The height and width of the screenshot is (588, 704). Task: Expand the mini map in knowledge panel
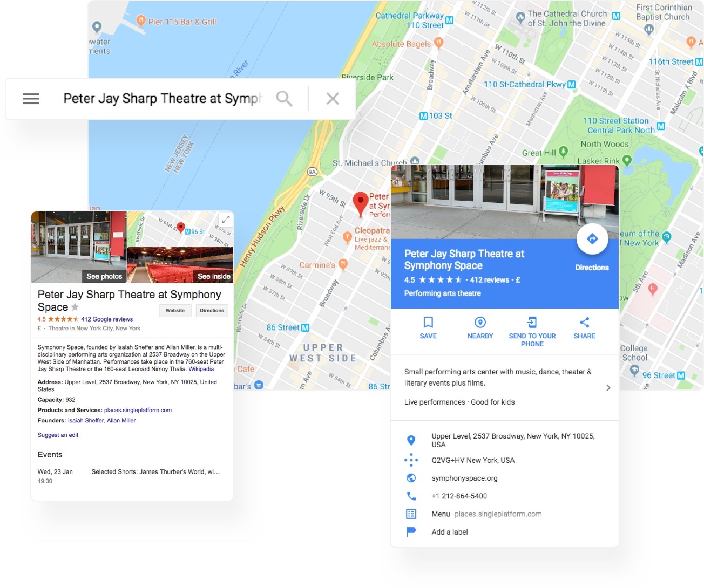coord(226,219)
